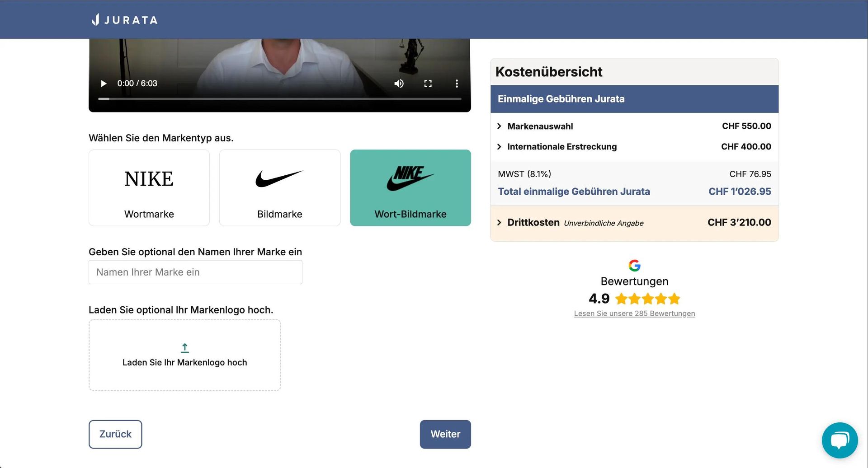Click the CHF 550.00 amount

click(746, 126)
